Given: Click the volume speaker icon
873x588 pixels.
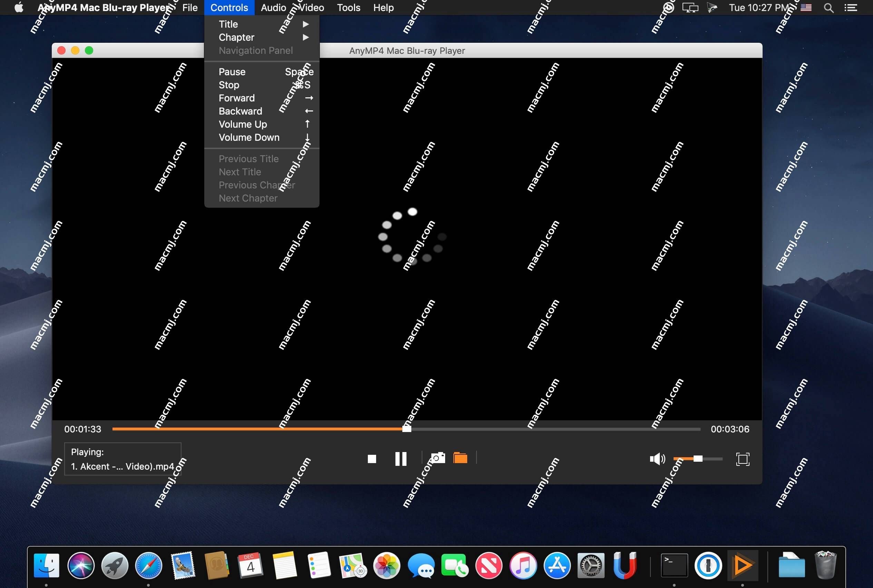Looking at the screenshot, I should pos(657,459).
